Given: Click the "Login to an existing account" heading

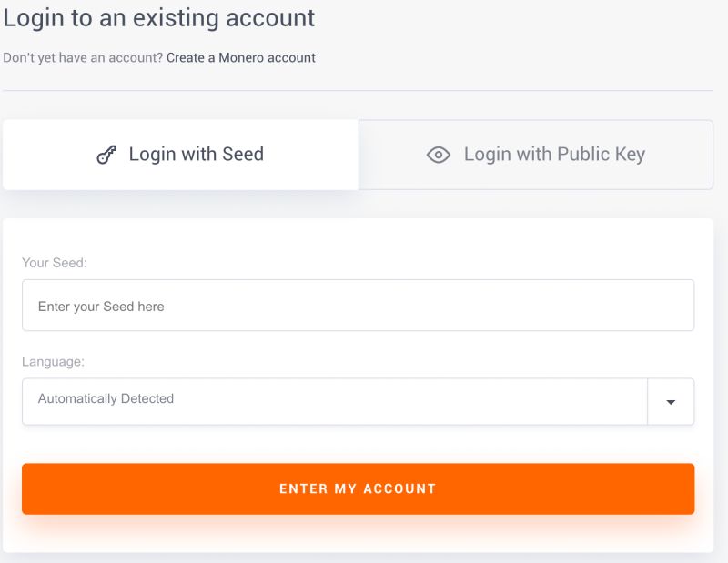Looking at the screenshot, I should point(159,16).
